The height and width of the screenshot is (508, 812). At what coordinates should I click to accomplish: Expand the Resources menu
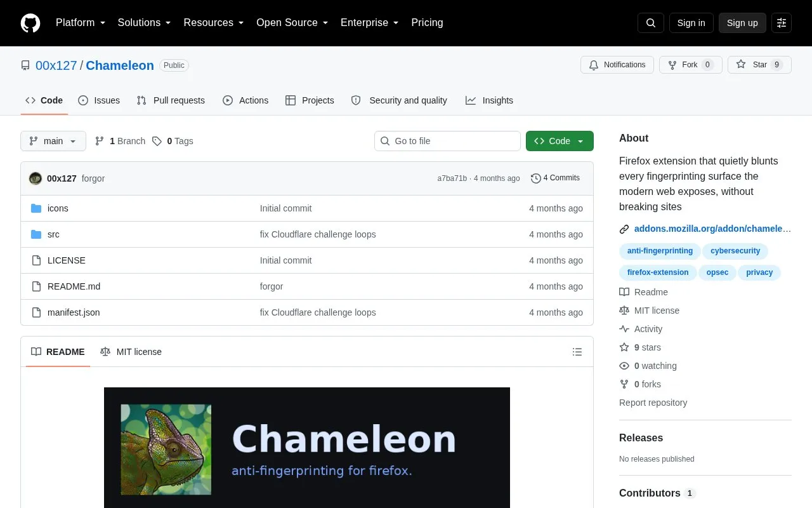click(214, 23)
